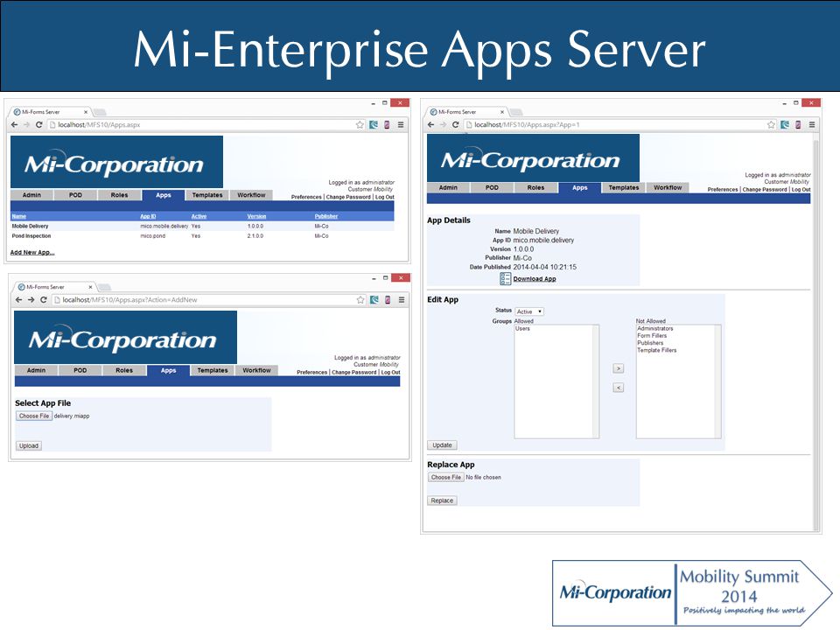Select Template Fillers in Not Allowed list
Viewport: 840px width, 630px height.
657,350
